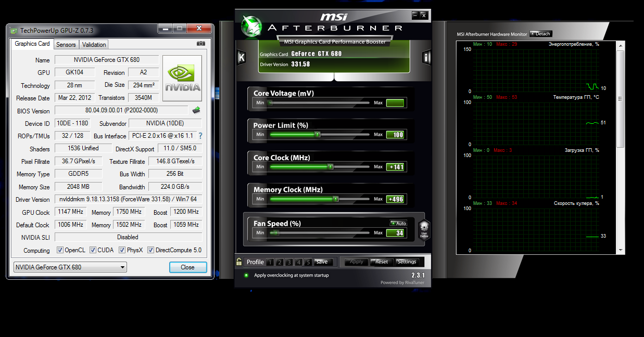Screen dimensions: 644x337
Task: Open Afterburner info via the i button
Action: pyautogui.click(x=426, y=57)
